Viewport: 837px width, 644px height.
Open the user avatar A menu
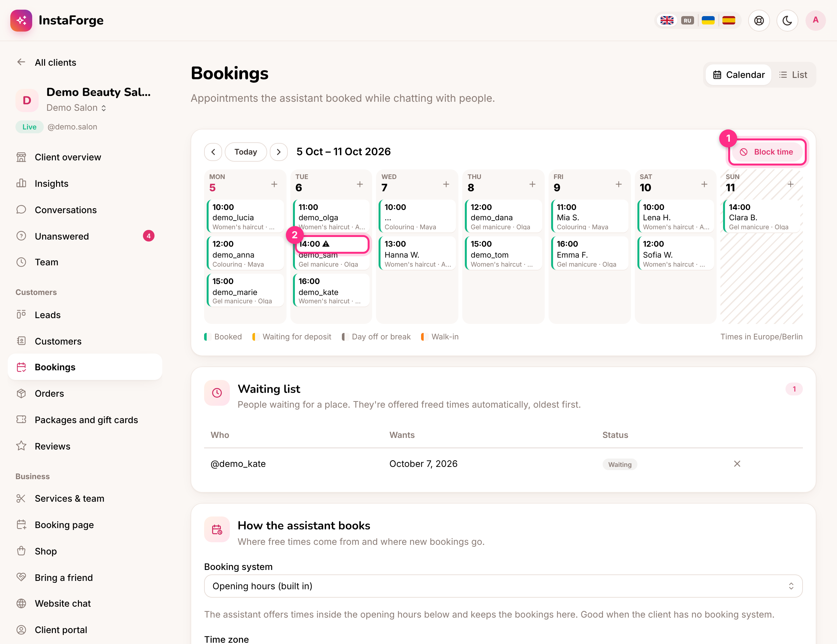coord(815,20)
